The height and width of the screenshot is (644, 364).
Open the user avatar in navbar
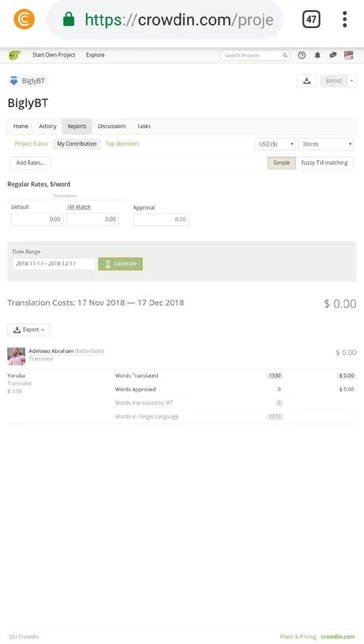coord(349,55)
